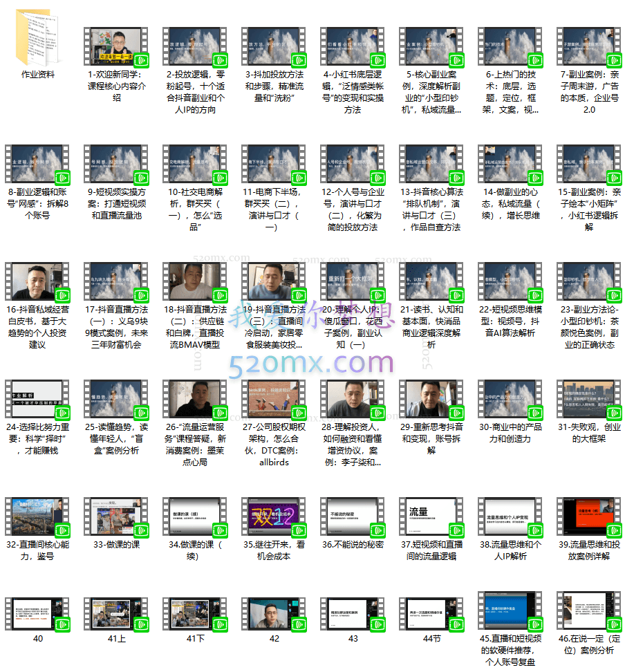Click video icon 27-公司股权期权架构

(x=274, y=399)
